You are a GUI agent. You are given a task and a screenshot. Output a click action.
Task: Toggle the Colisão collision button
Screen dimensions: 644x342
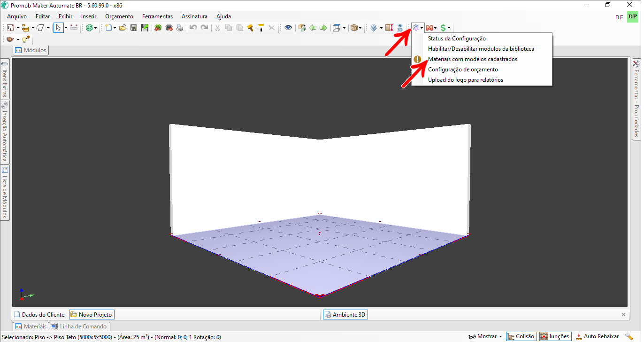[x=521, y=336]
